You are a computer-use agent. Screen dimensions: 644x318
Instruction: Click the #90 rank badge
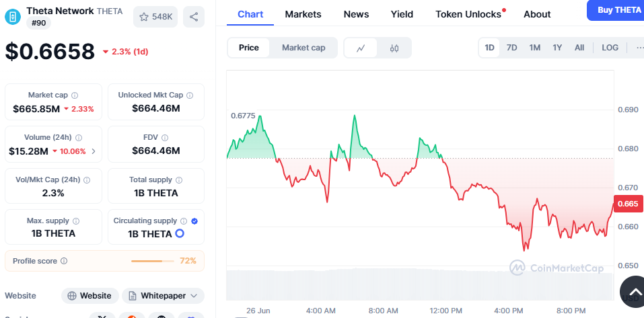click(38, 24)
